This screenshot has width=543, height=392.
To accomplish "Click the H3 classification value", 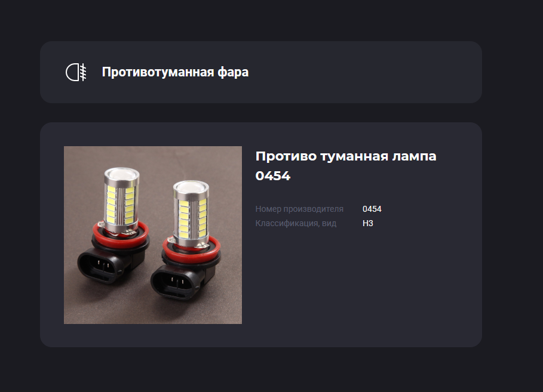I will (x=368, y=223).
